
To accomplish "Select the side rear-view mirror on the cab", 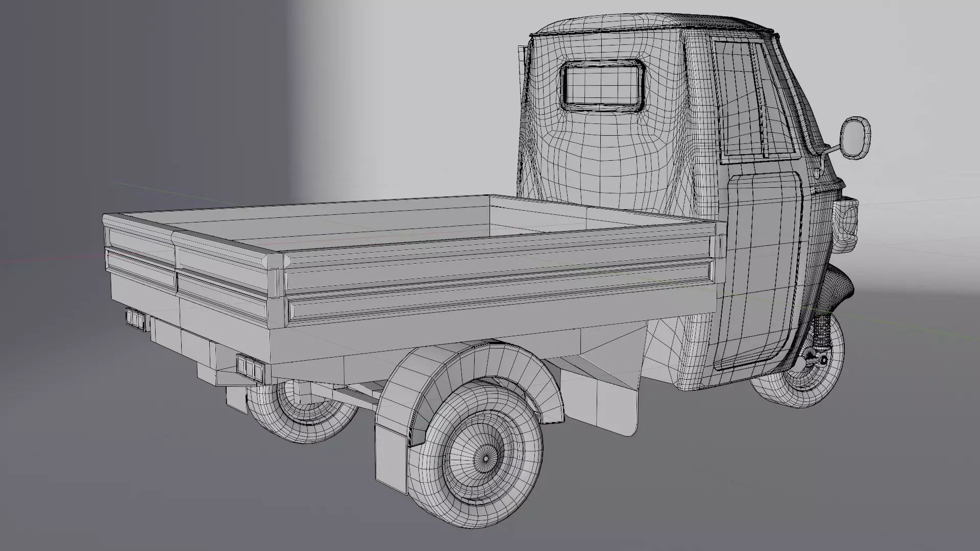I will 855,138.
